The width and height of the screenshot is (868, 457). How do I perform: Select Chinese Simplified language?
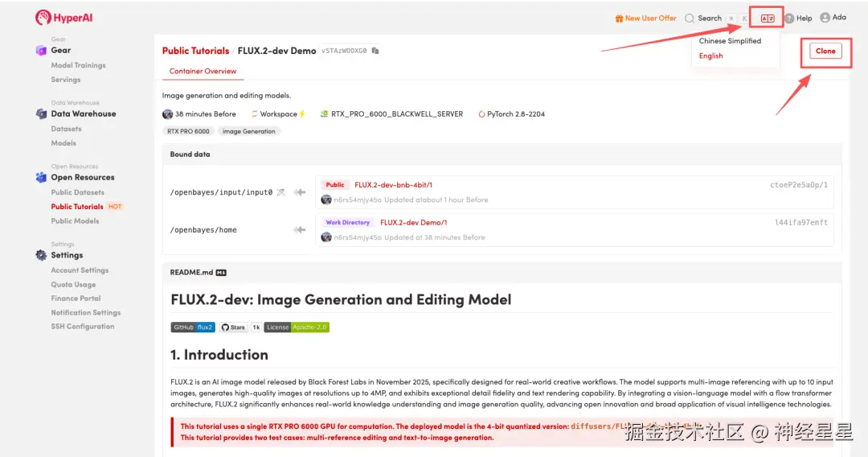pos(730,41)
